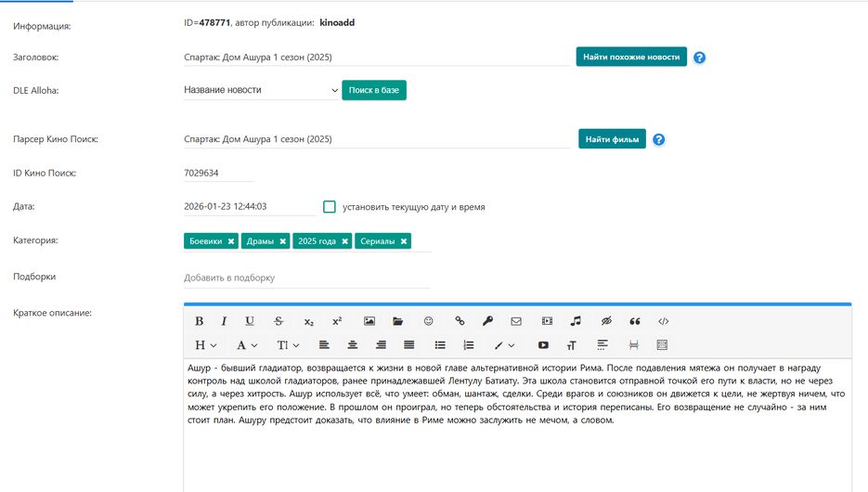Open the text color brush picker
Image resolution: width=868 pixels, height=492 pixels.
(504, 345)
